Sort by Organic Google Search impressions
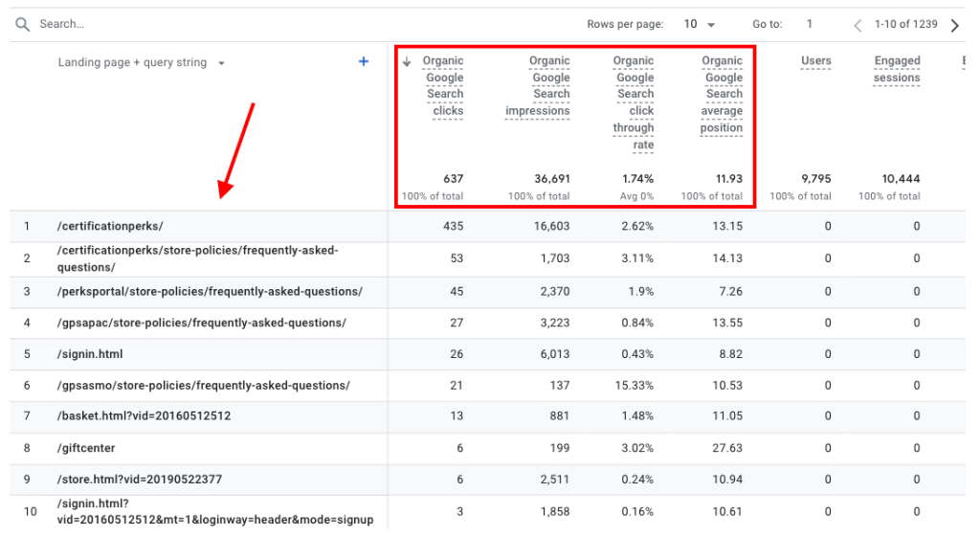Viewport: 980px width, 537px height. click(x=538, y=86)
